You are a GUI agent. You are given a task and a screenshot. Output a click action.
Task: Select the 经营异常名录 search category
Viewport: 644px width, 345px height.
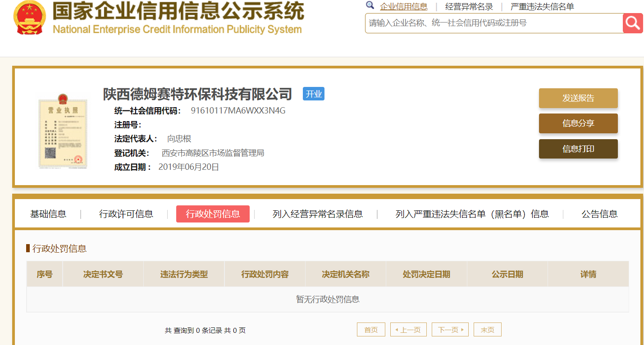469,7
